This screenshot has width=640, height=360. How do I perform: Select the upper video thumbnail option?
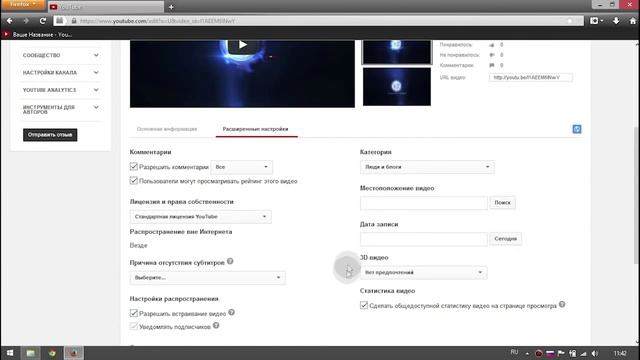point(397,52)
